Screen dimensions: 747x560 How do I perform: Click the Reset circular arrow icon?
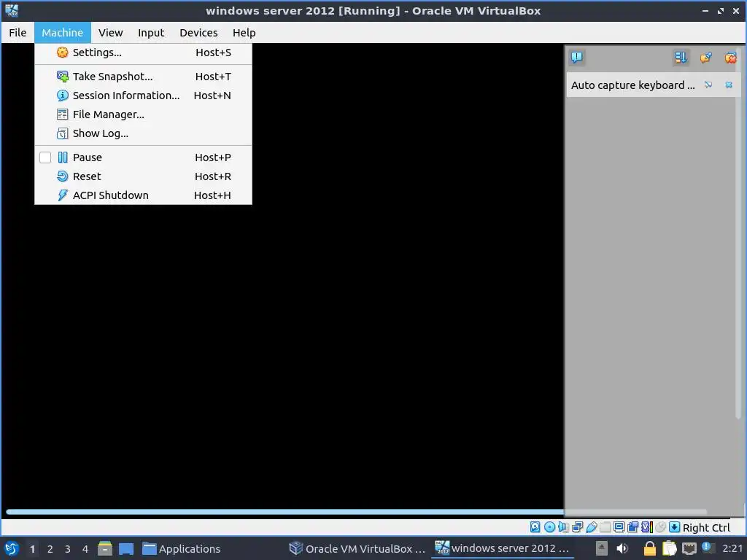(63, 176)
